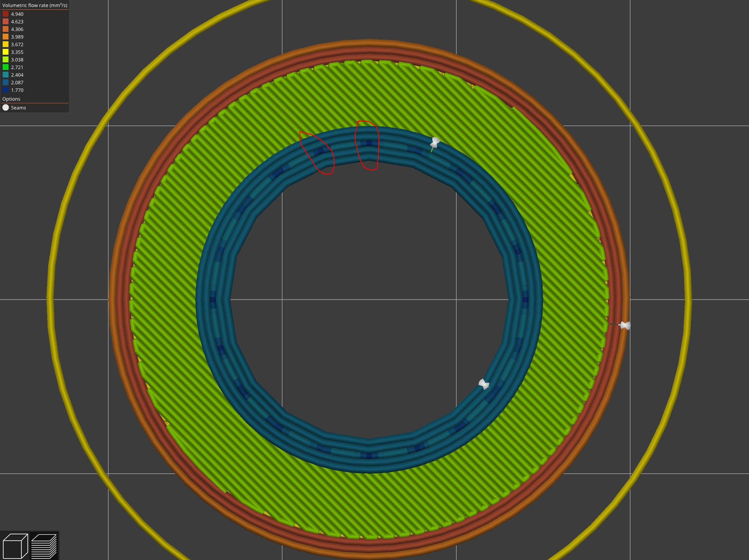Image resolution: width=749 pixels, height=560 pixels.
Task: Click the 2.087 flow rate color swatch
Action: [6, 83]
